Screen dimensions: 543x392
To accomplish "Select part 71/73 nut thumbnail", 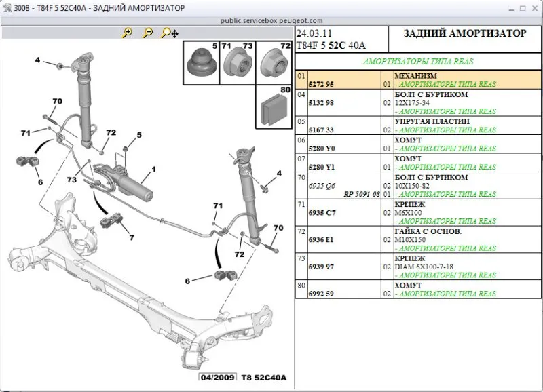I will coord(238,63).
